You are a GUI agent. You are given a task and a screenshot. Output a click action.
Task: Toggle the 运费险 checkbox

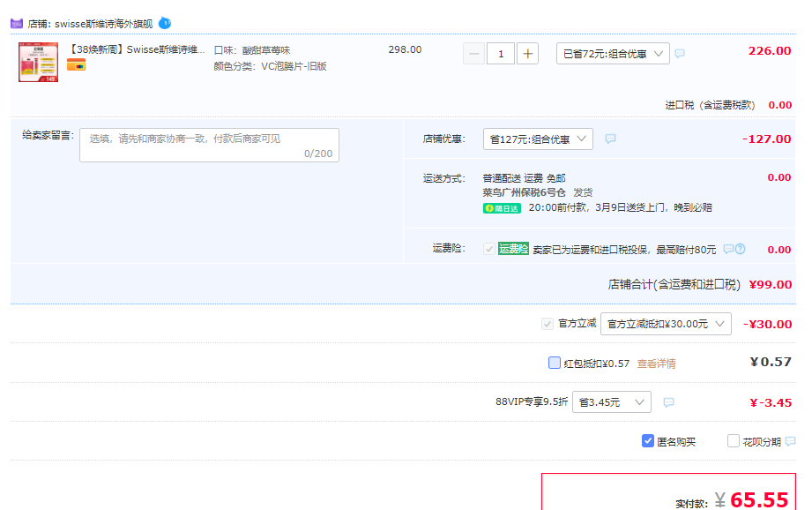tap(488, 249)
